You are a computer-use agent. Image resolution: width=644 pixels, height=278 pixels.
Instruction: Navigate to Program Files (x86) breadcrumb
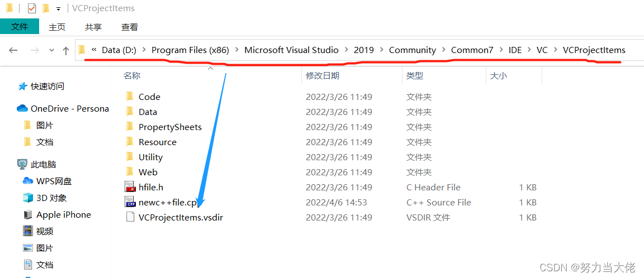click(x=190, y=50)
